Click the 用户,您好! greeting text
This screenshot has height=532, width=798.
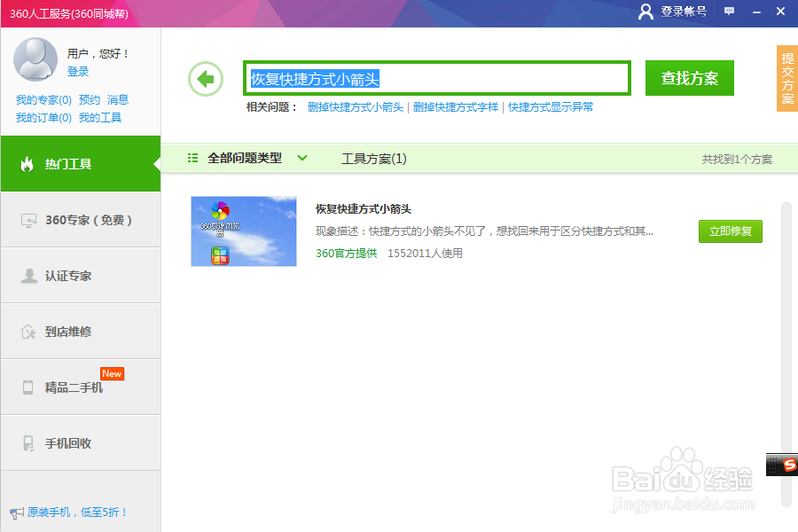(98, 53)
